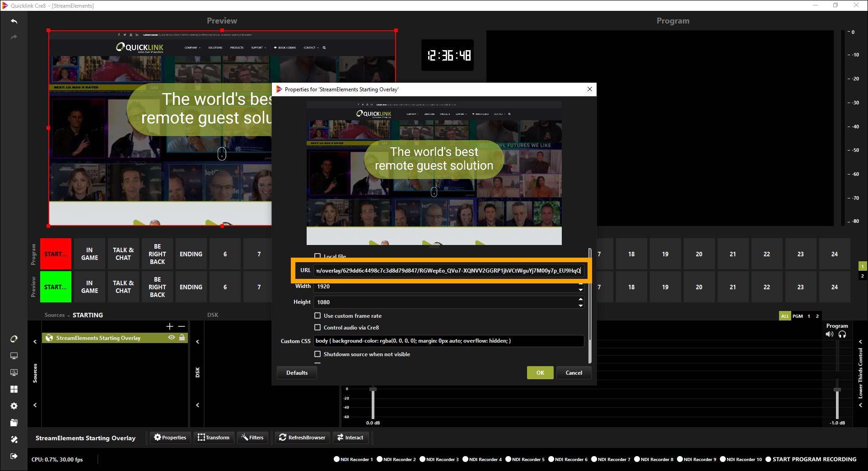Select the PGM audio mixer tab
868x471 pixels.
(798, 316)
